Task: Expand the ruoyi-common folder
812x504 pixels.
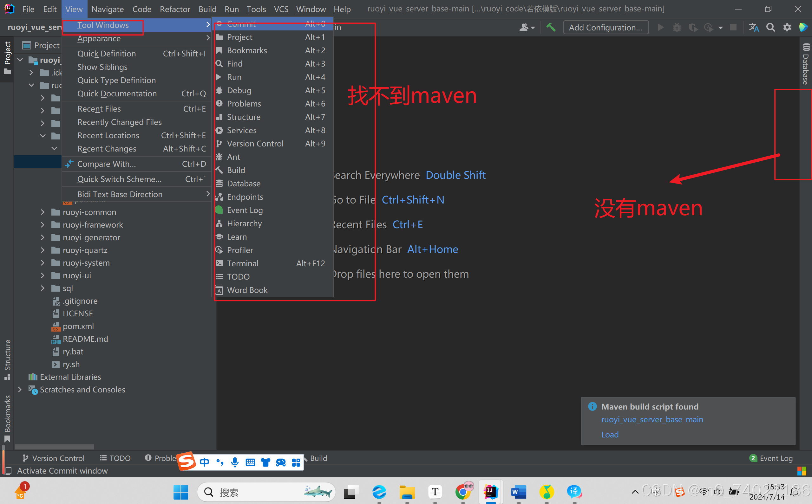Action: click(43, 212)
